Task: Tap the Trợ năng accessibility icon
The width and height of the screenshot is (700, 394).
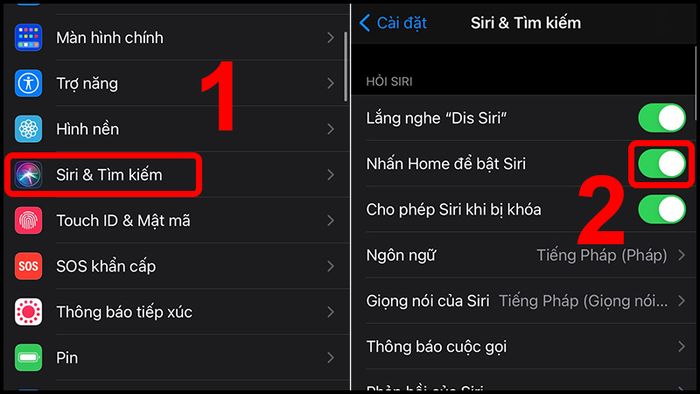Action: coord(28,83)
